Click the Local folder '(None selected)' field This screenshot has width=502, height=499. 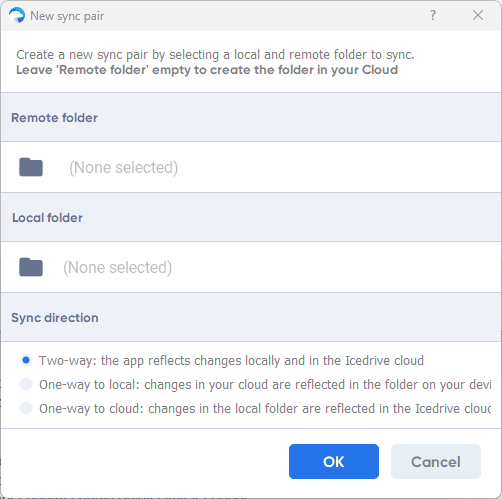click(117, 267)
